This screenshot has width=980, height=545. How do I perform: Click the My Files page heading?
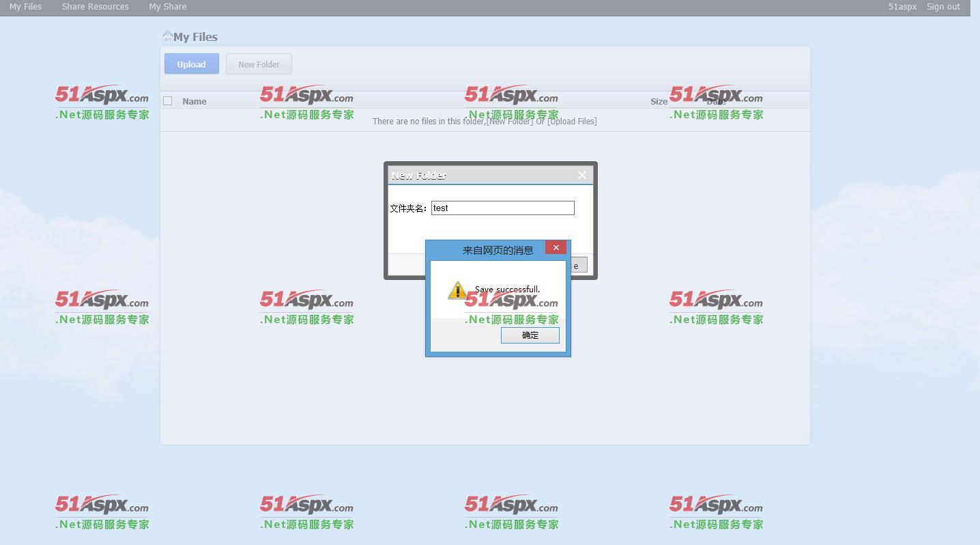[196, 37]
